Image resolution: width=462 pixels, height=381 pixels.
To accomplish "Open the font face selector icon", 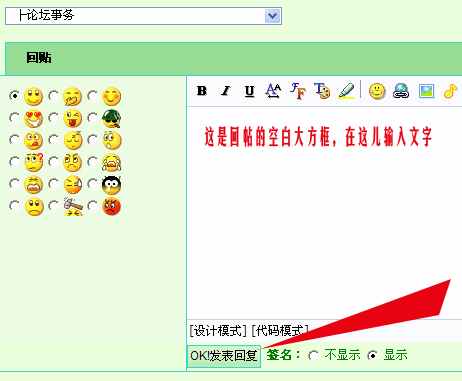I will click(297, 91).
